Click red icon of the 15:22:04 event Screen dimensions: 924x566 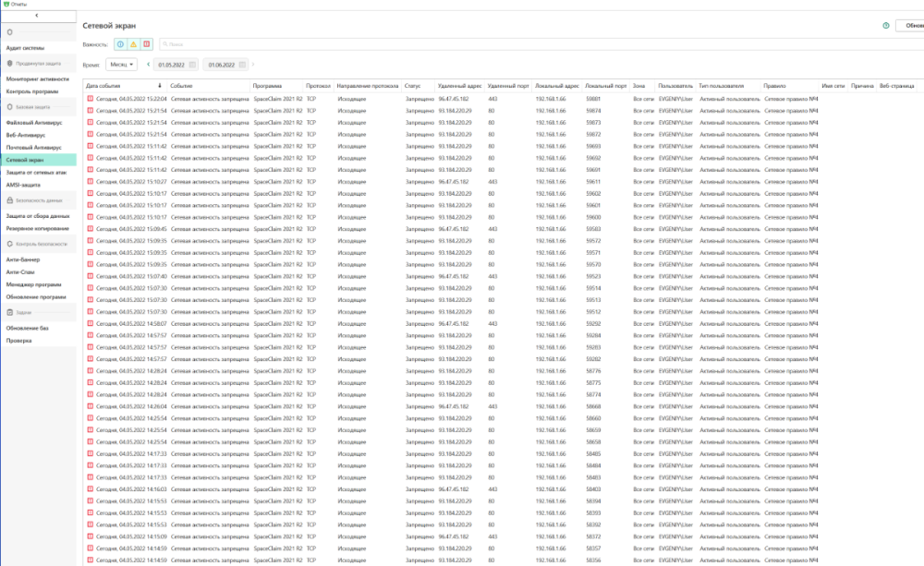tap(91, 99)
